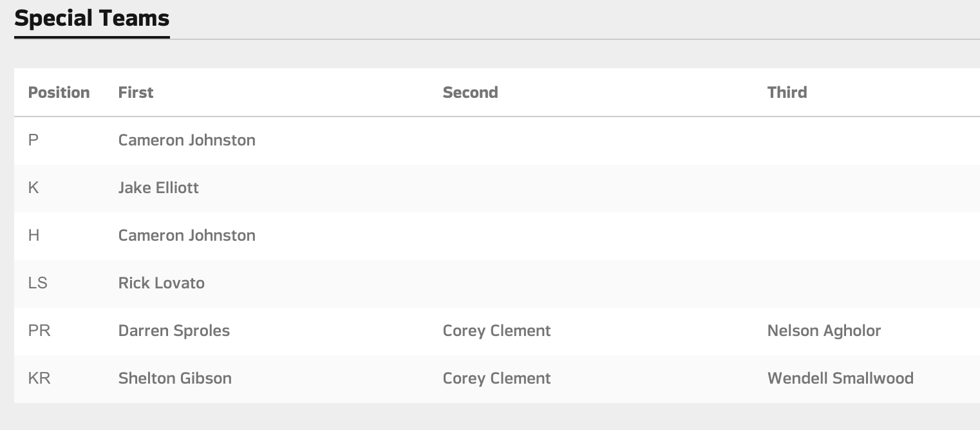Viewport: 980px width, 430px height.
Task: Click Corey Clement in the PR row
Action: click(x=496, y=331)
